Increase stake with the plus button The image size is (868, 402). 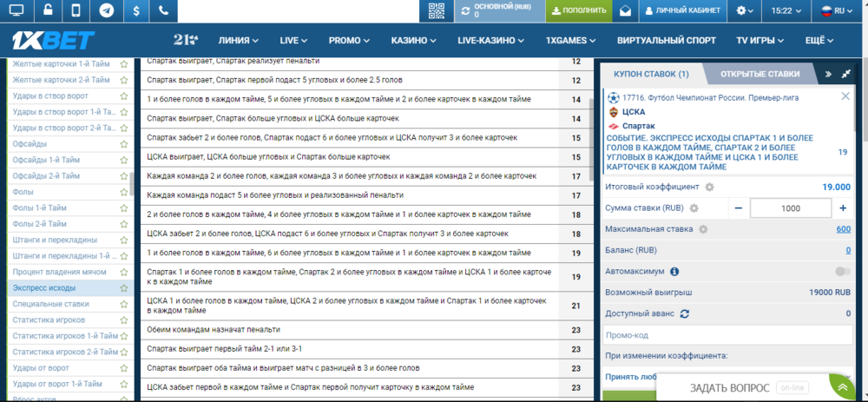[843, 208]
